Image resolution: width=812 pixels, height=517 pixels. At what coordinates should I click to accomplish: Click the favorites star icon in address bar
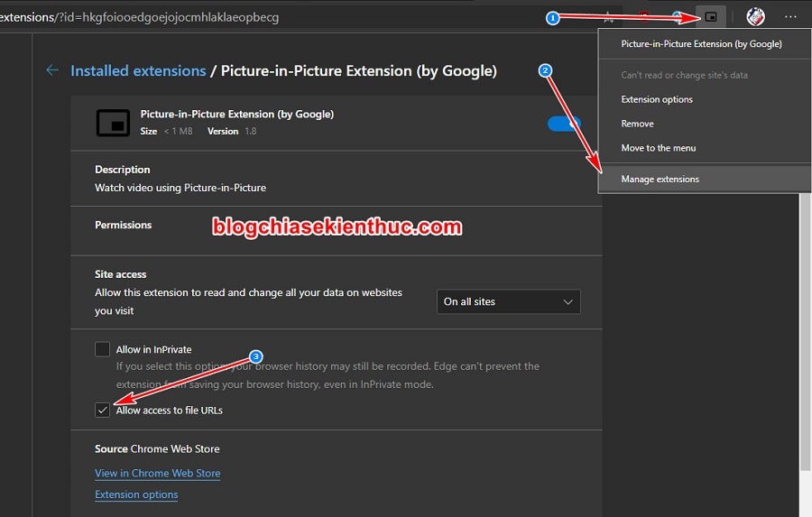608,18
